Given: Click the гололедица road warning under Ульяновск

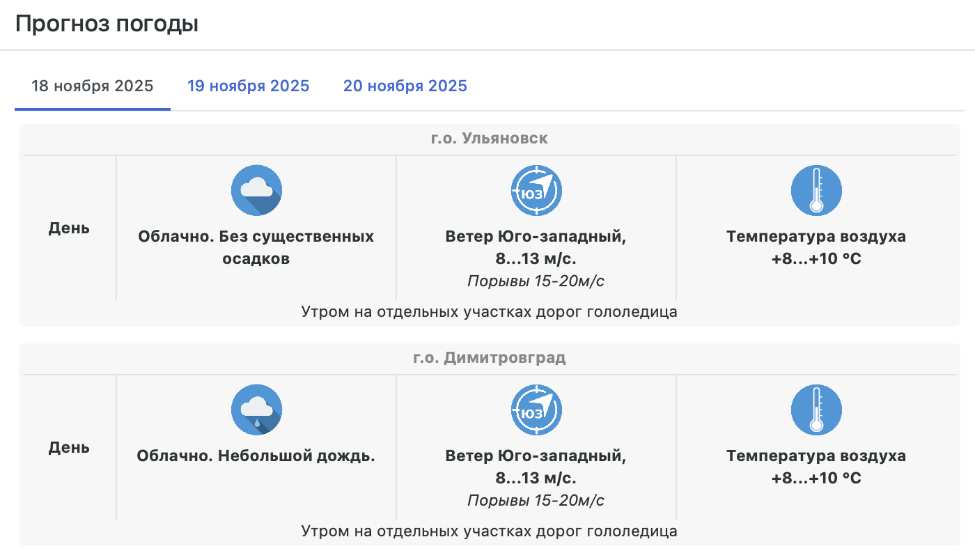Looking at the screenshot, I should [489, 311].
